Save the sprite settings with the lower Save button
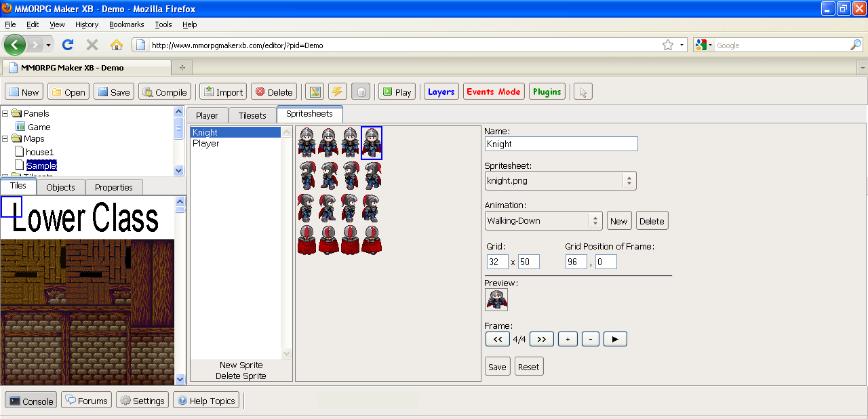 pos(497,367)
